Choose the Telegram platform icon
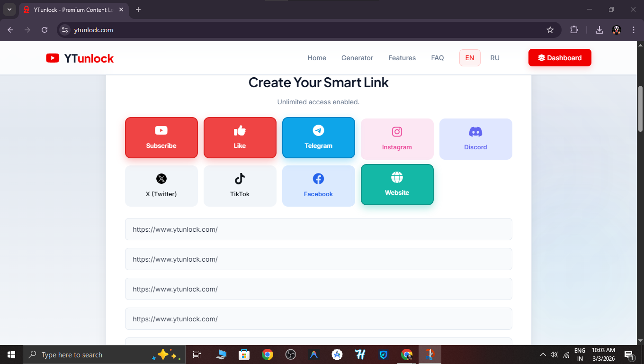Screen dimensions: 644x364 pyautogui.click(x=318, y=137)
